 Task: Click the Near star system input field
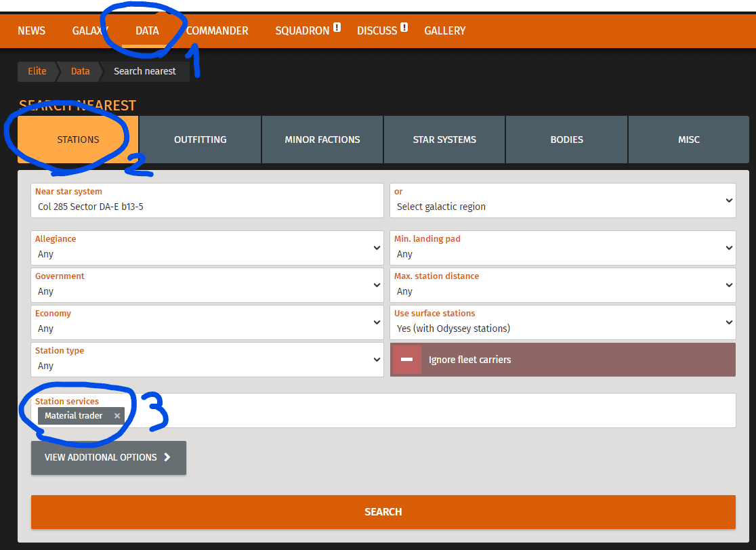(207, 207)
